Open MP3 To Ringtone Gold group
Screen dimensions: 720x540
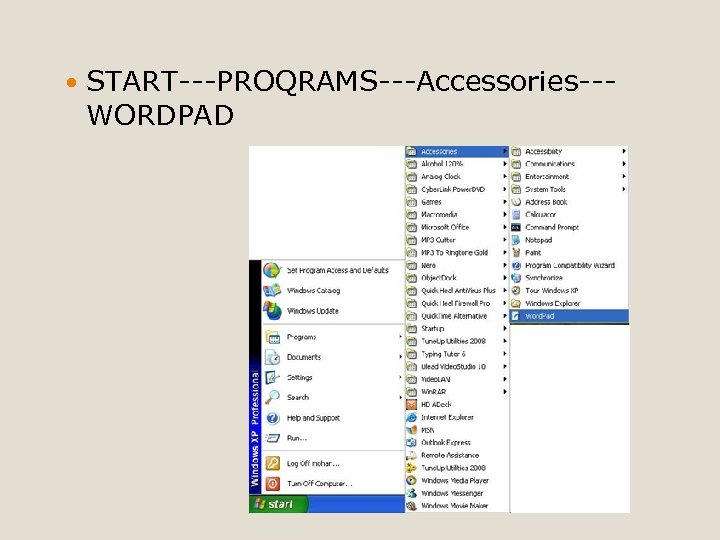coord(457,253)
